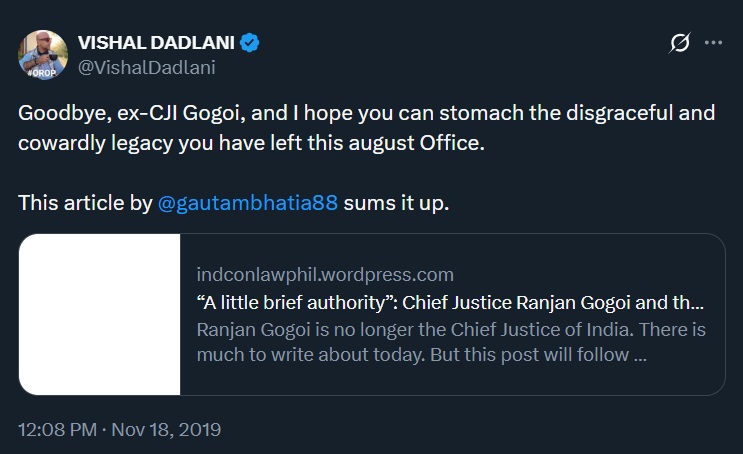The height and width of the screenshot is (454, 743).
Task: Click the "This article by" text
Action: [x=84, y=202]
